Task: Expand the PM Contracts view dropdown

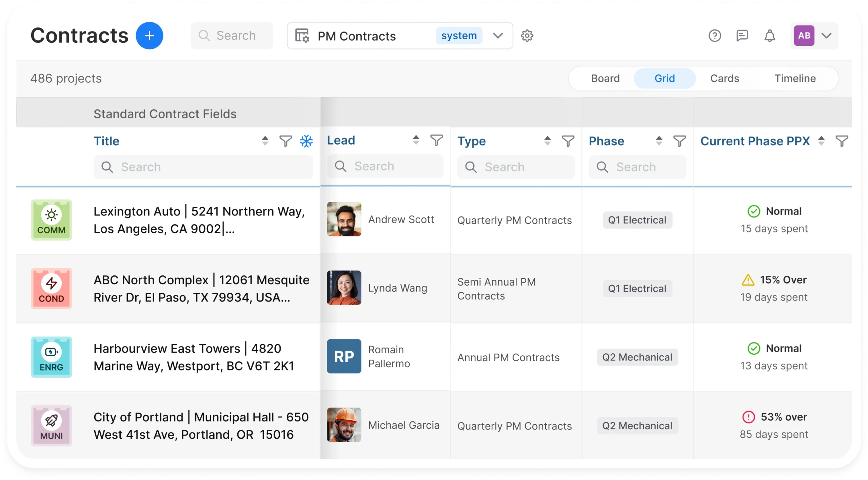Action: 498,36
